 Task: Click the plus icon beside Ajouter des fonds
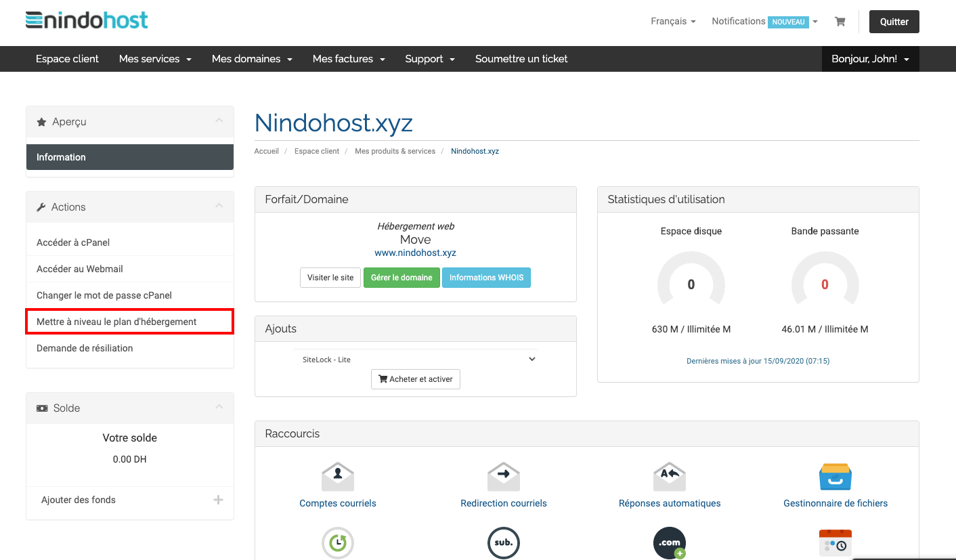pyautogui.click(x=218, y=500)
